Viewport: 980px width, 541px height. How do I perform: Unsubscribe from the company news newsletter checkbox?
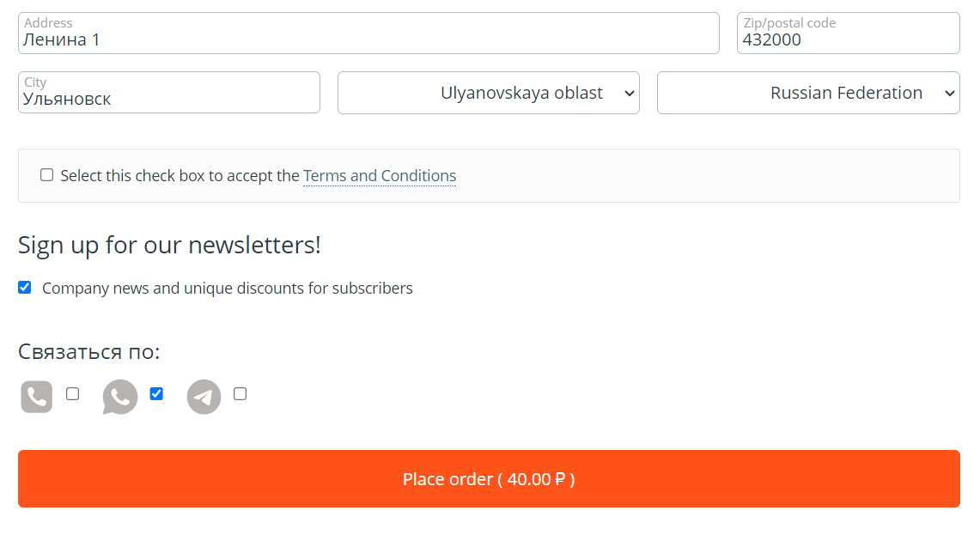point(25,288)
